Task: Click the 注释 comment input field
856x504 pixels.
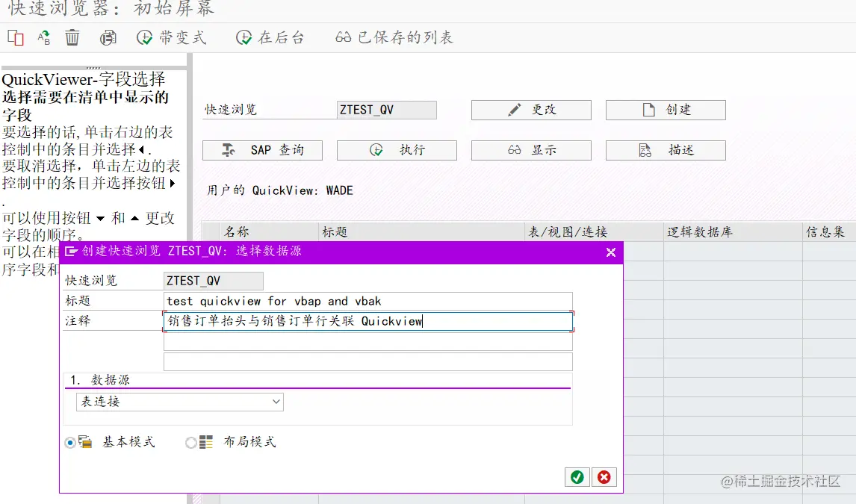Action: (368, 321)
